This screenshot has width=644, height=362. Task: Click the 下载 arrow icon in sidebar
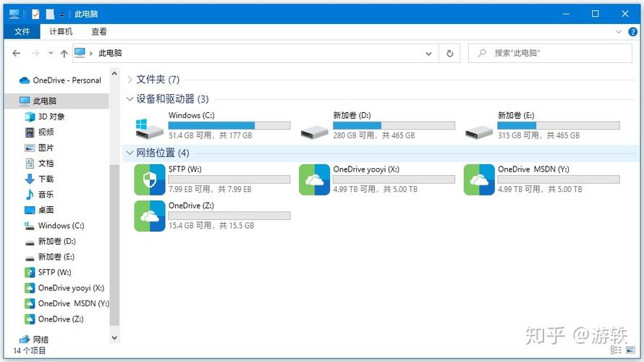[30, 179]
